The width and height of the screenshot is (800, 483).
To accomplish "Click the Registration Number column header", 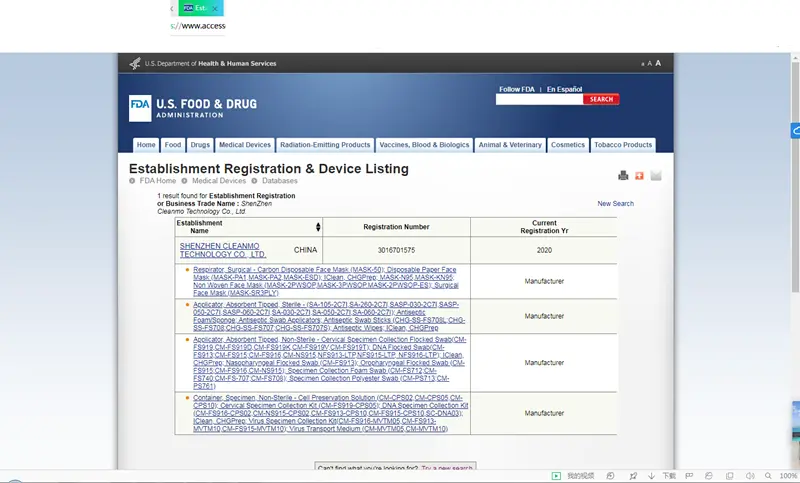I will point(396,227).
